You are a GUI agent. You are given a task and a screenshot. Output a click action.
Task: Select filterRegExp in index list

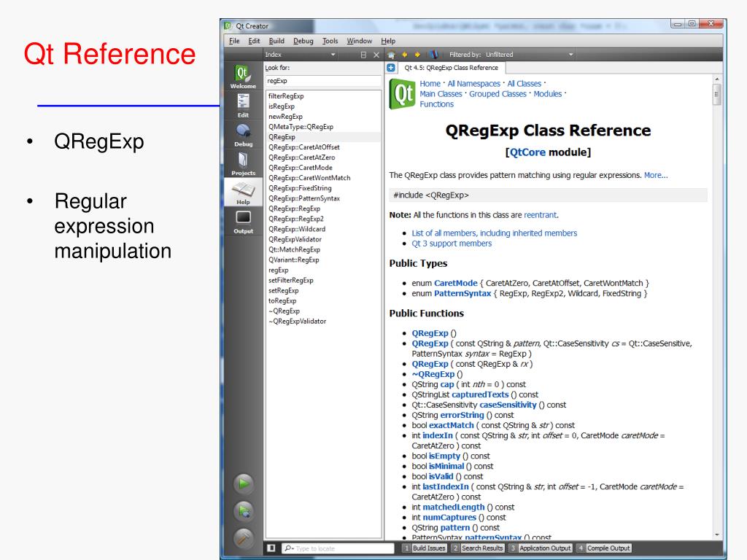coord(323,96)
